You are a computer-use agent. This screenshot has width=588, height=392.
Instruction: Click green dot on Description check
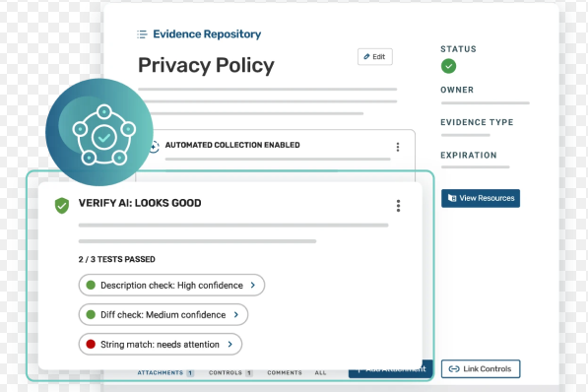(x=91, y=285)
